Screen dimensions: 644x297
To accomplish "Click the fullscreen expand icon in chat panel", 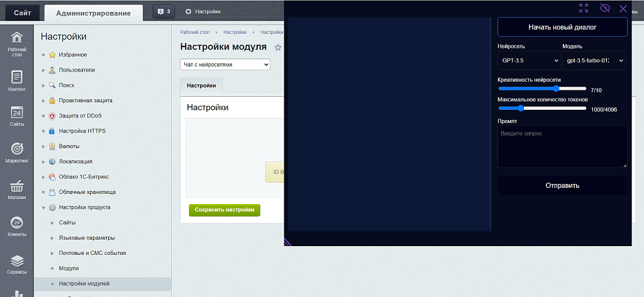I will pos(584,8).
